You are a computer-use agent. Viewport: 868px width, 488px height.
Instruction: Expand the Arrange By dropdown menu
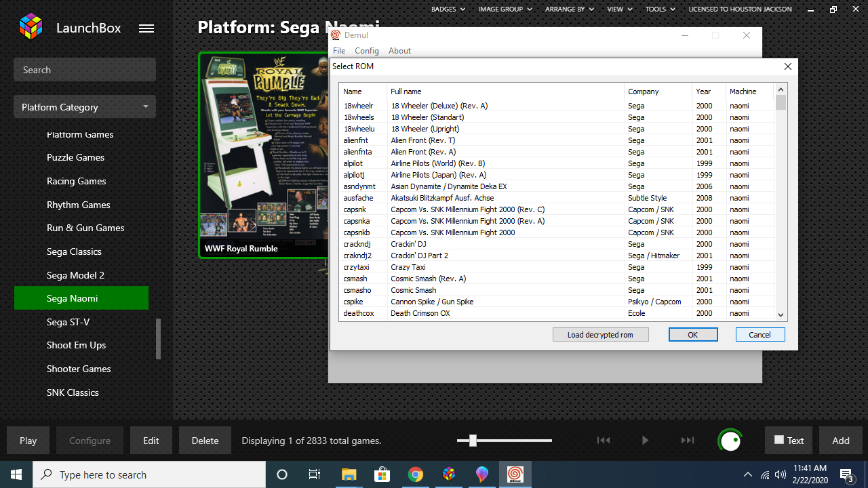(x=569, y=9)
